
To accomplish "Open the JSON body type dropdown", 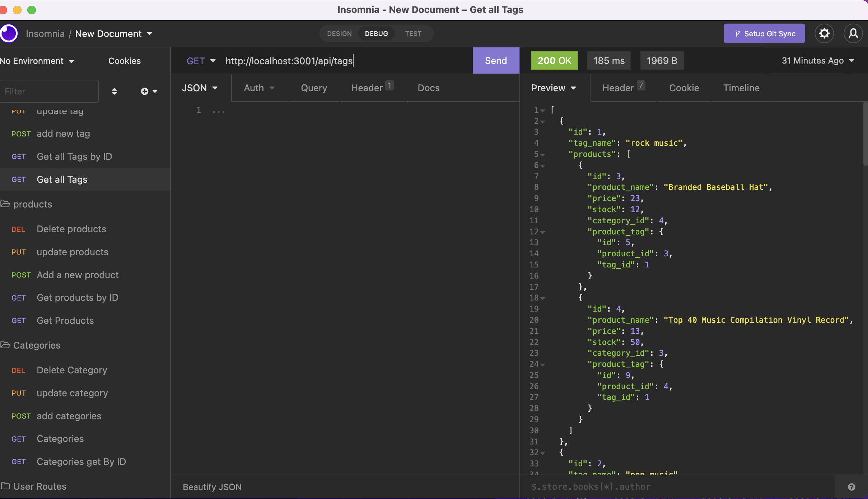I will click(200, 88).
